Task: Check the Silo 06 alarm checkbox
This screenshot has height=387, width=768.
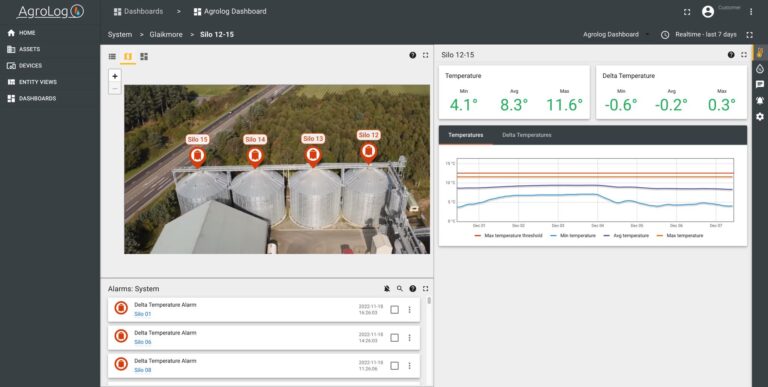Action: click(x=394, y=338)
